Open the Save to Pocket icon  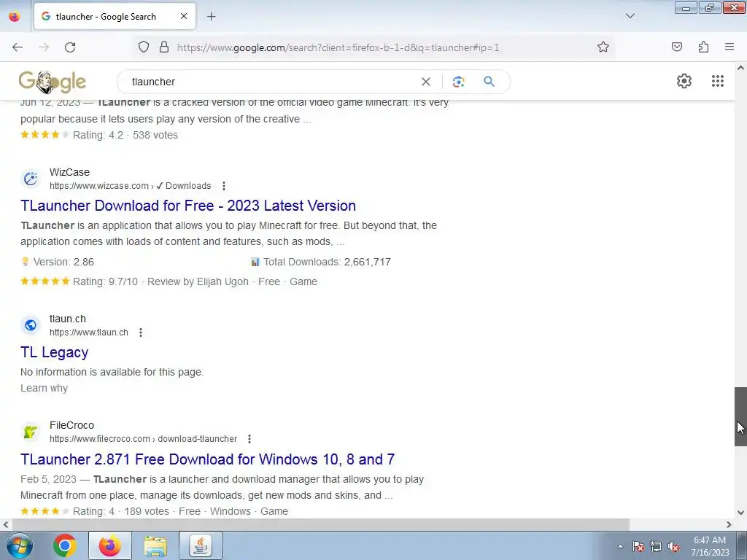click(x=676, y=47)
